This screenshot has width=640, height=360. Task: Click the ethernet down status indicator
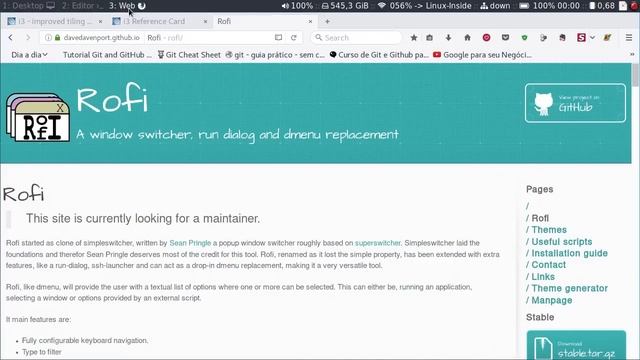point(495,6)
